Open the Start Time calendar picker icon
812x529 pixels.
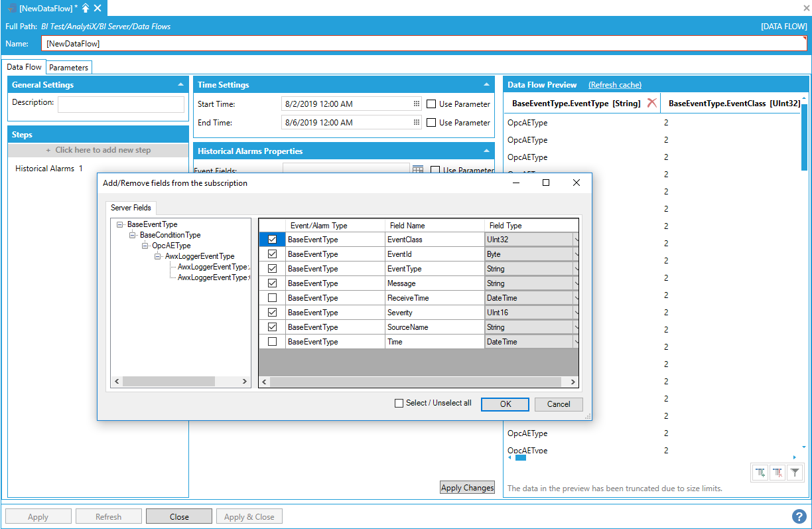tap(417, 104)
